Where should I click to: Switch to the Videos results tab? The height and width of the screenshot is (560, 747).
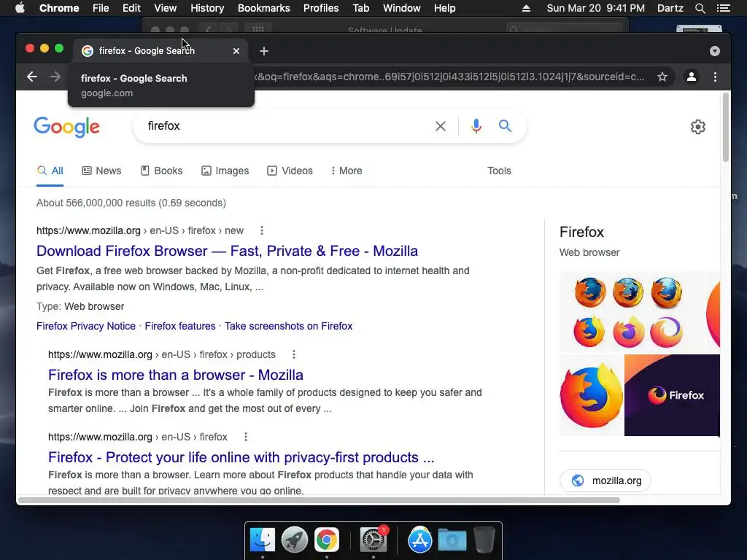pyautogui.click(x=290, y=171)
